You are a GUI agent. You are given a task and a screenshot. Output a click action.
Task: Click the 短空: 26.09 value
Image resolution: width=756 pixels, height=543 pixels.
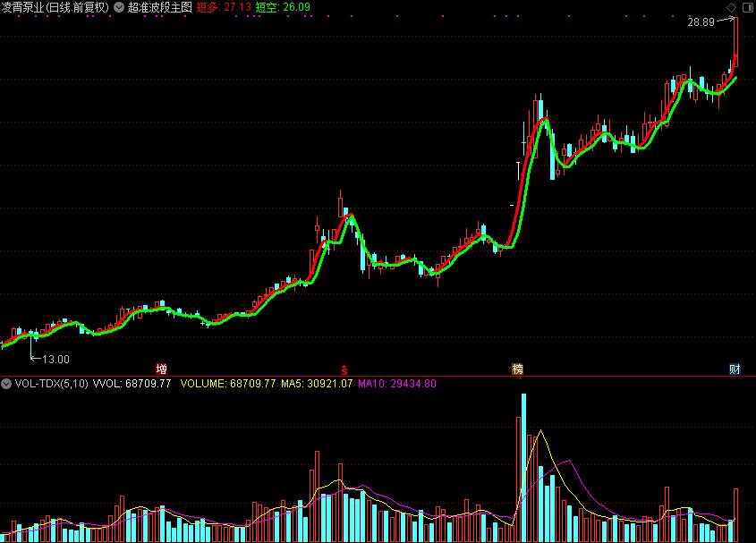pyautogui.click(x=283, y=7)
